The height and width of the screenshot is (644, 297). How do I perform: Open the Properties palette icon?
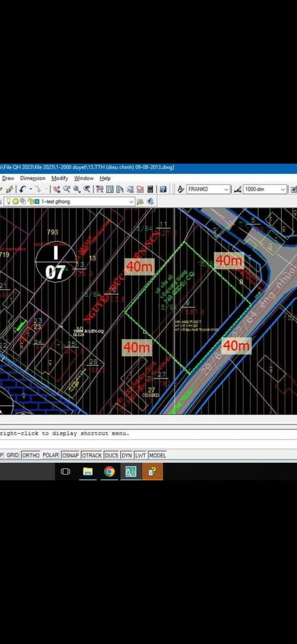coord(100,189)
